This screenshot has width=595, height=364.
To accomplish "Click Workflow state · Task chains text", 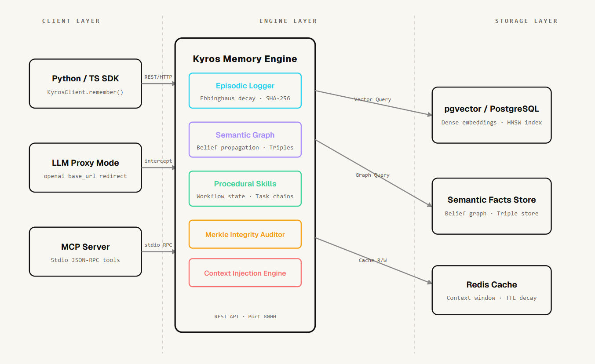I will click(245, 197).
